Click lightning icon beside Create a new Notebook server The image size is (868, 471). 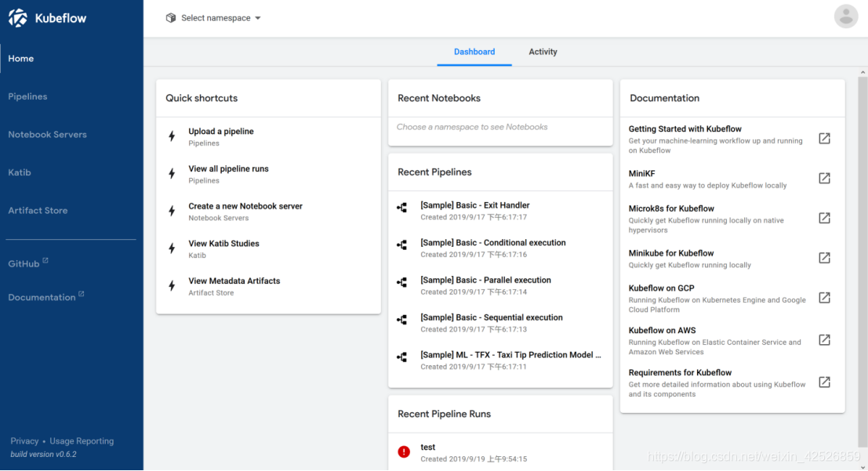173,211
